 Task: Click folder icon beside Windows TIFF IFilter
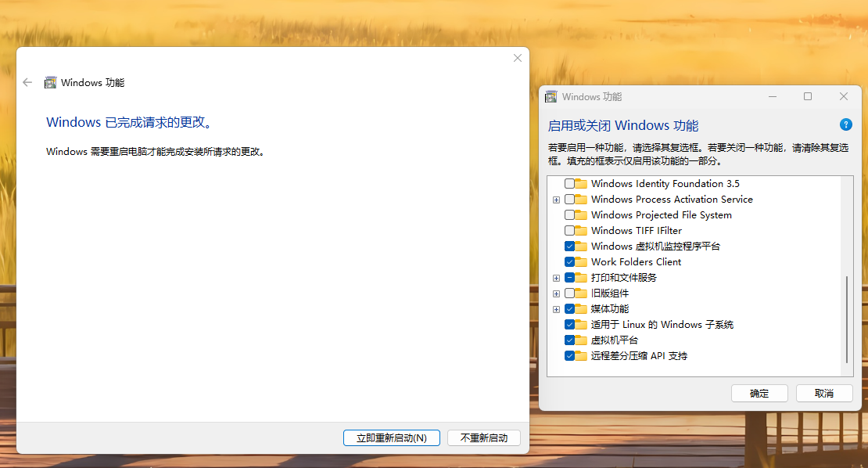point(581,230)
